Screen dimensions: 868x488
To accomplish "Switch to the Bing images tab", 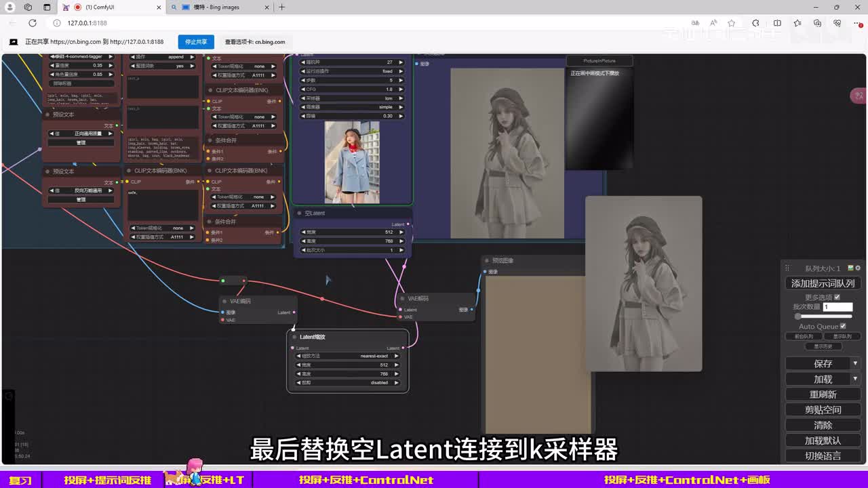I will 217,7.
